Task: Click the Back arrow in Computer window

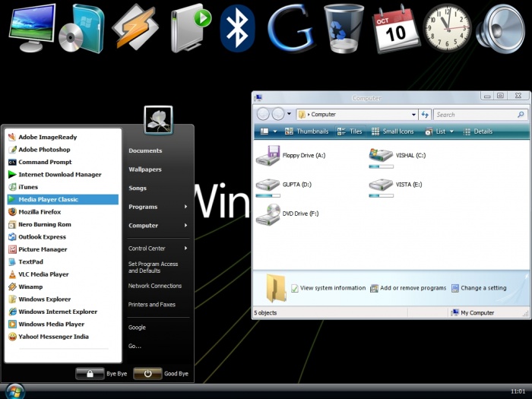Action: [263, 114]
